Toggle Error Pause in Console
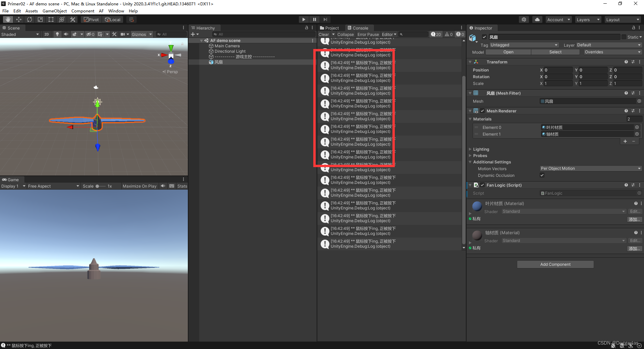 click(368, 34)
